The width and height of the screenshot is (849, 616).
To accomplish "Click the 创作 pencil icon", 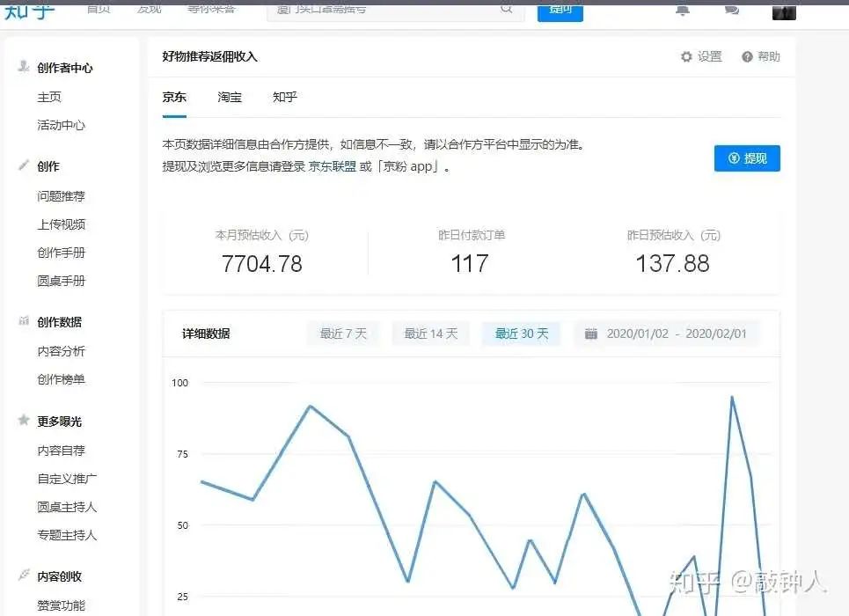I will (23, 165).
